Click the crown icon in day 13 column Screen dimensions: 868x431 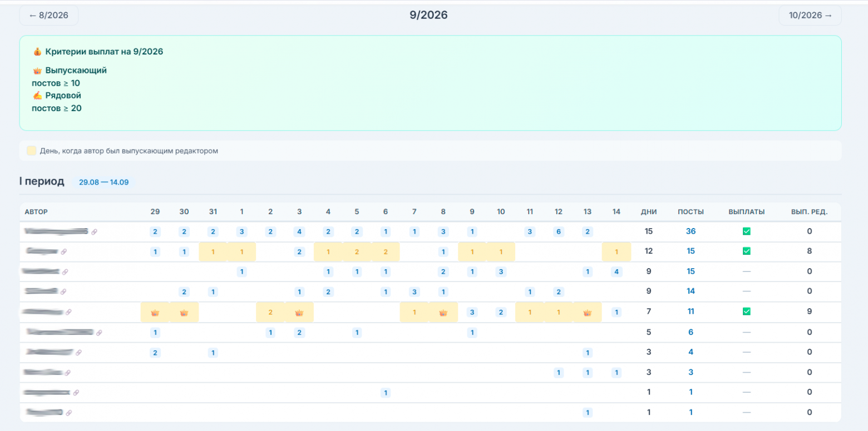pos(588,313)
